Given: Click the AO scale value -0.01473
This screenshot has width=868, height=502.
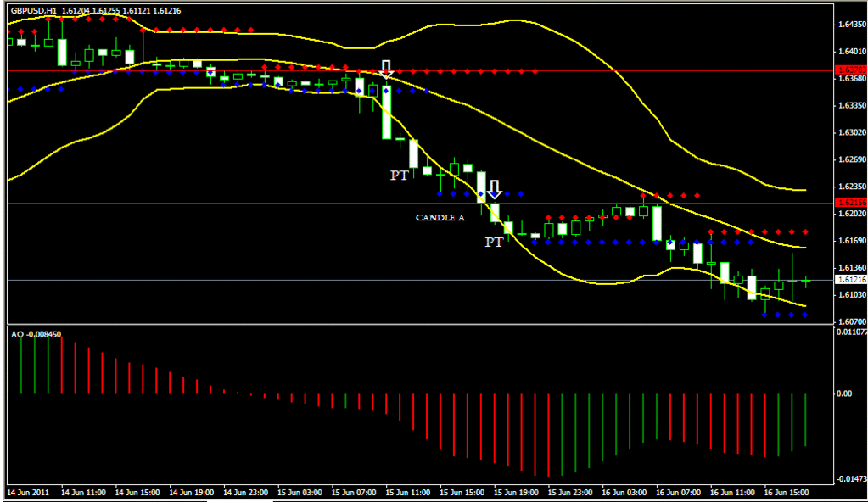Looking at the screenshot, I should tap(851, 478).
